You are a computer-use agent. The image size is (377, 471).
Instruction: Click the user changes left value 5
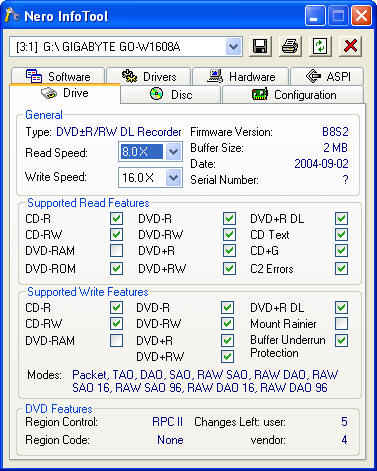coord(344,422)
